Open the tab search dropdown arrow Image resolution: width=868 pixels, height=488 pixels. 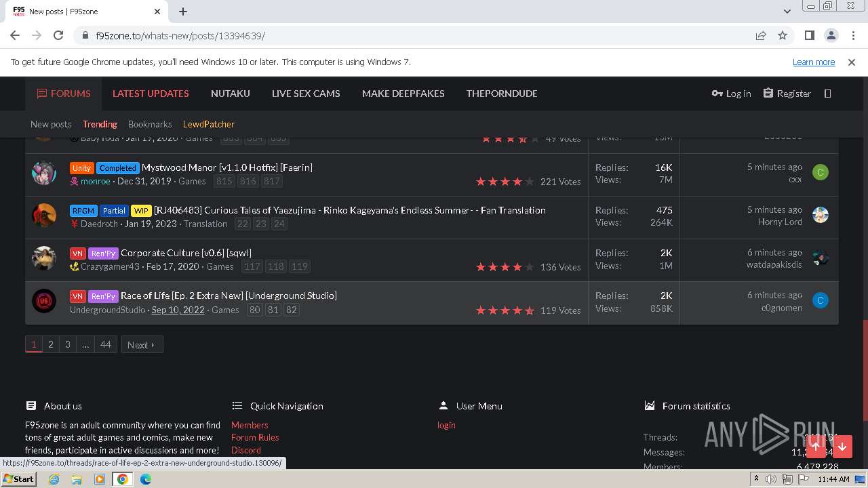pos(787,12)
